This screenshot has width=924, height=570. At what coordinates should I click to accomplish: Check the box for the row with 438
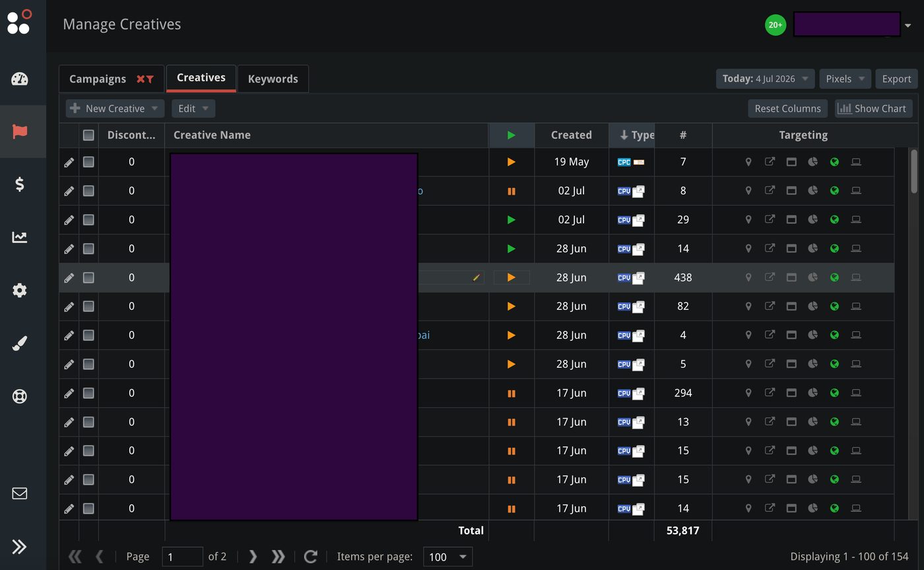click(88, 277)
